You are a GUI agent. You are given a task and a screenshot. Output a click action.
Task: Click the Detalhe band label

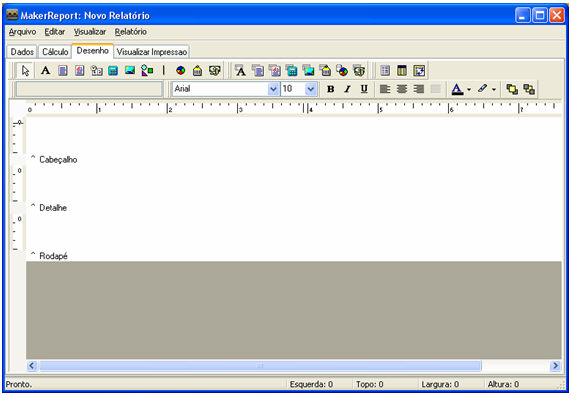(x=53, y=208)
